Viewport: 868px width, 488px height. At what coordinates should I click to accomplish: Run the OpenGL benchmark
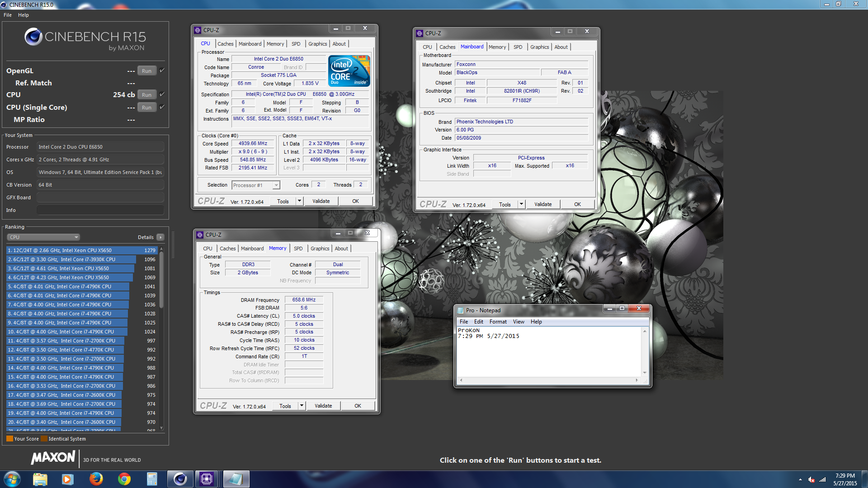(146, 71)
